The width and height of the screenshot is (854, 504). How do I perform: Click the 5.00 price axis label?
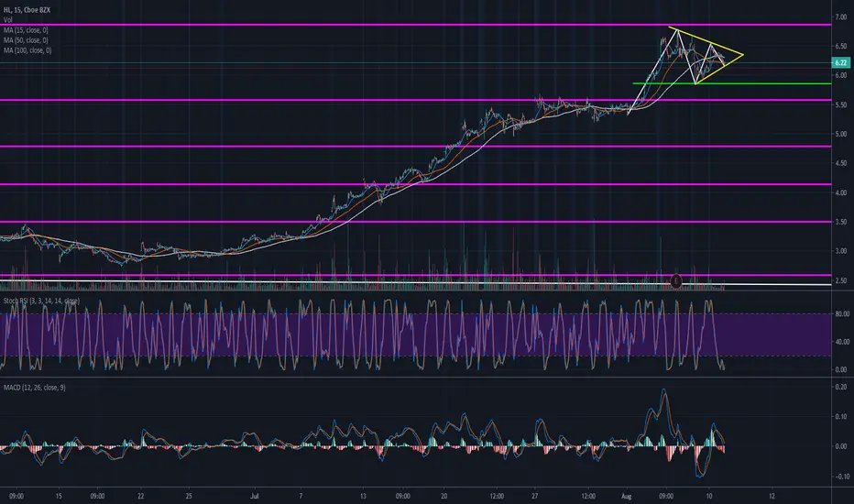click(x=841, y=134)
